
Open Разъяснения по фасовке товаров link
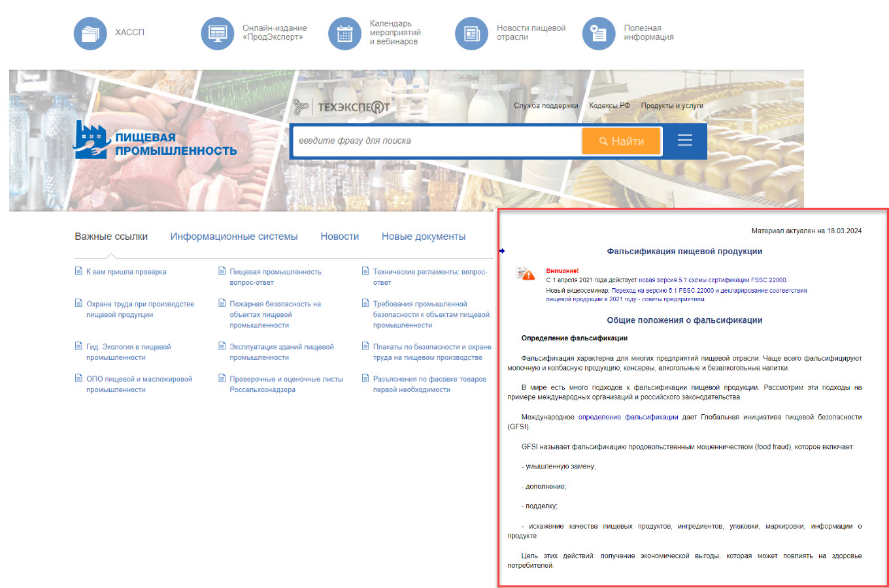click(429, 384)
